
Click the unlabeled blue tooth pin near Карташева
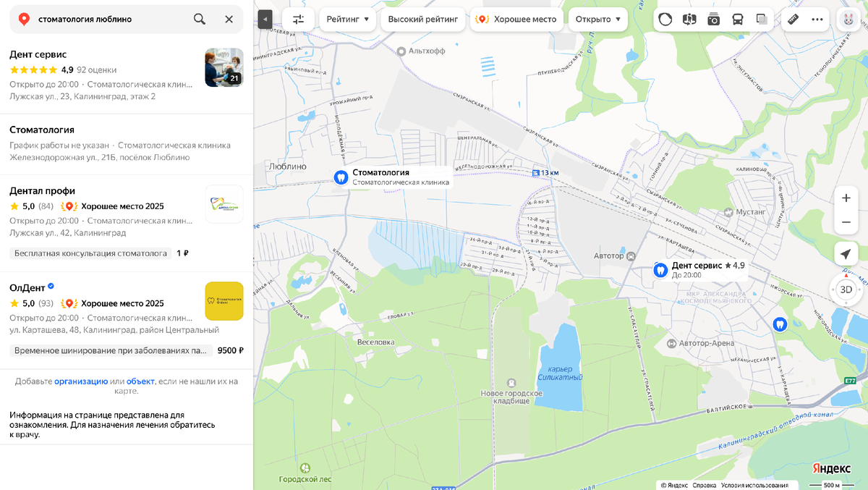click(x=780, y=324)
